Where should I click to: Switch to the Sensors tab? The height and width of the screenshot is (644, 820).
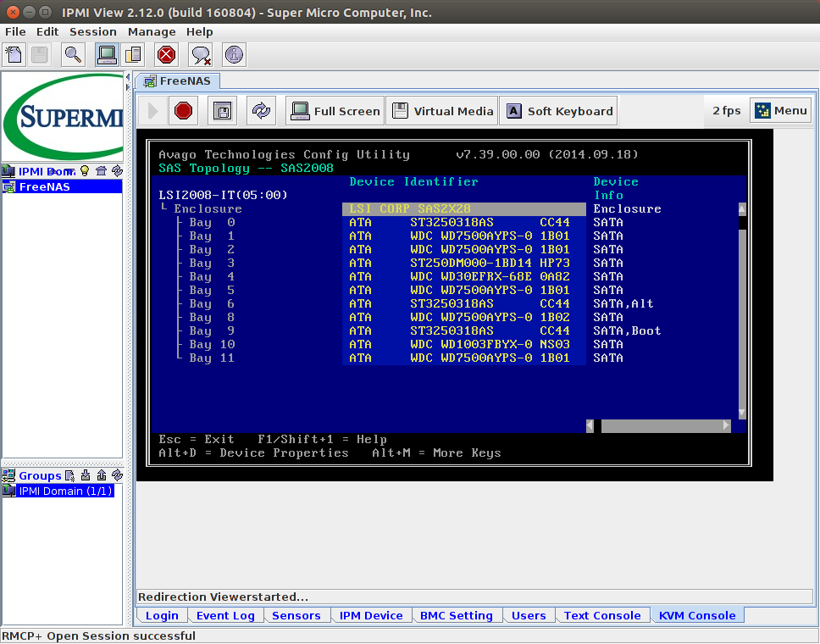[x=296, y=615]
